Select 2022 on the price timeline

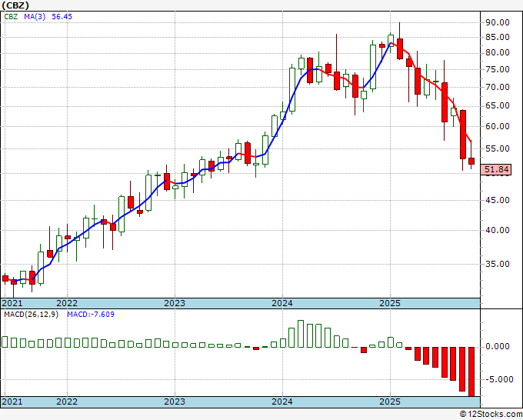tap(67, 303)
